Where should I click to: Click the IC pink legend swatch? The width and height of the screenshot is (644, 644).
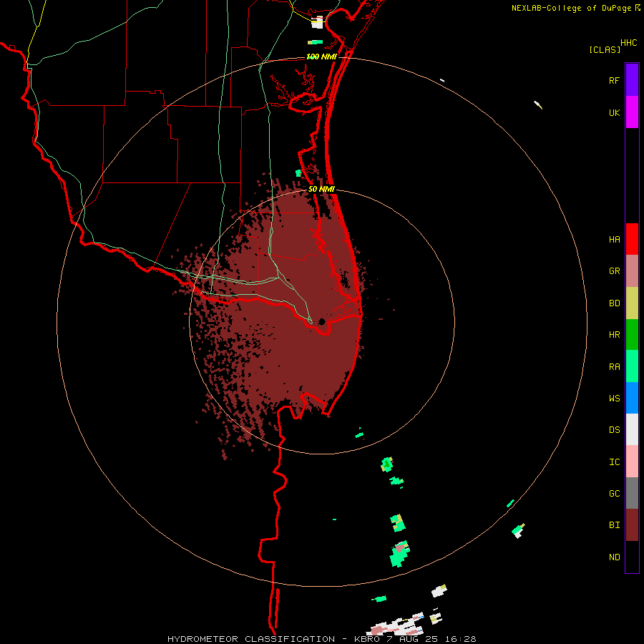click(x=632, y=462)
